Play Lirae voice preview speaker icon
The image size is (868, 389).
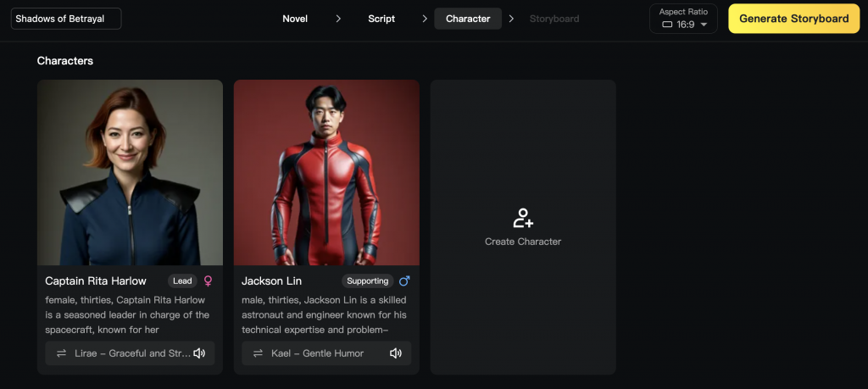point(199,353)
